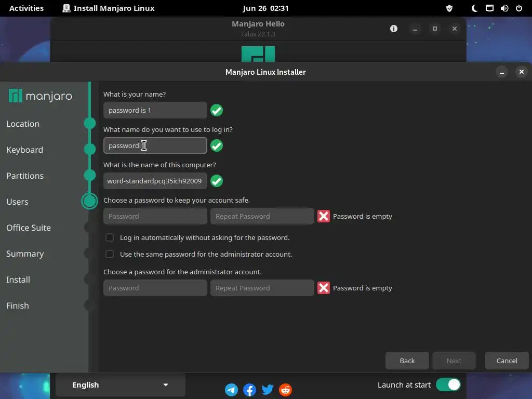Click the About info icon in Manjaro Hello

coord(394,29)
